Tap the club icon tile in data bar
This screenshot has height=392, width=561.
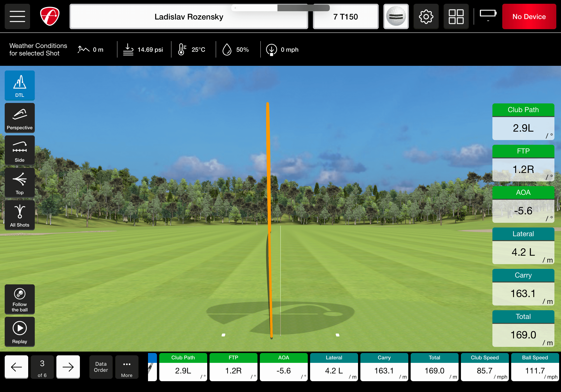pos(152,367)
